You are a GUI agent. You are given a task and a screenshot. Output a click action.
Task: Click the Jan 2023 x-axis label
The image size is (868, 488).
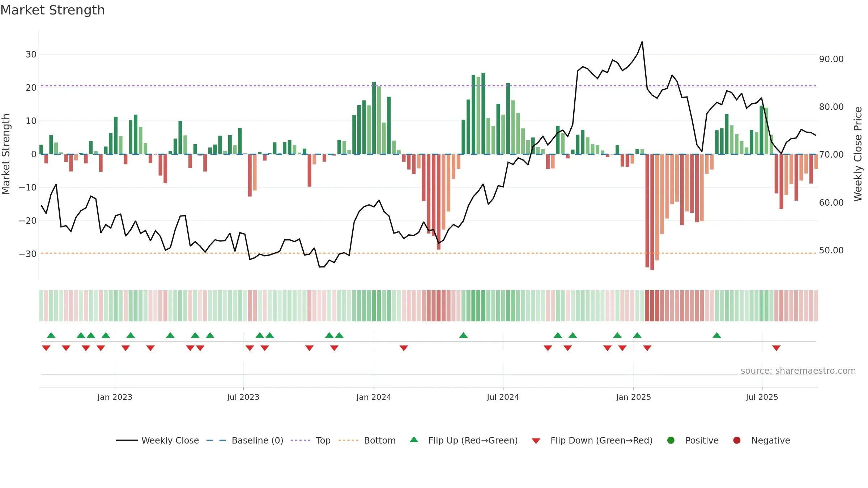(115, 397)
